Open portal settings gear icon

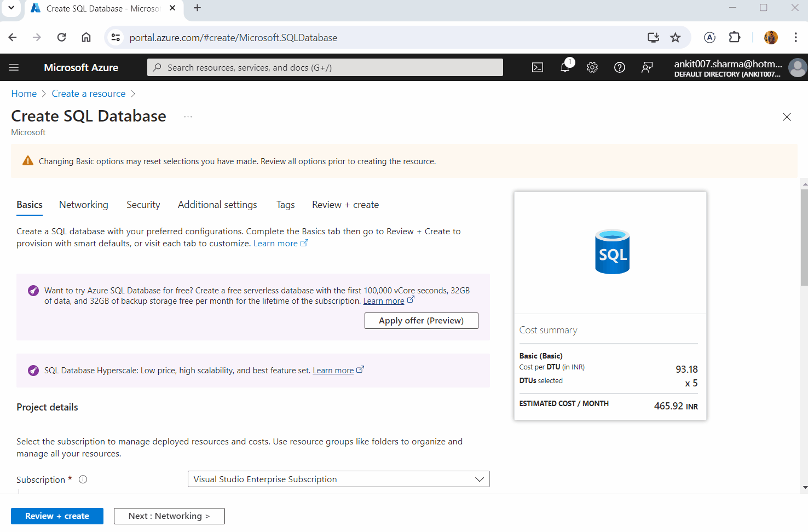click(x=592, y=67)
